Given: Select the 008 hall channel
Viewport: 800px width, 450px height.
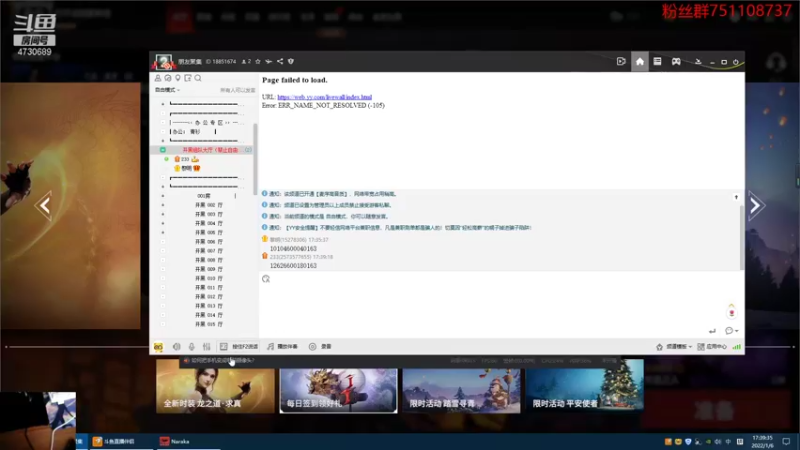Looking at the screenshot, I should pos(208,260).
